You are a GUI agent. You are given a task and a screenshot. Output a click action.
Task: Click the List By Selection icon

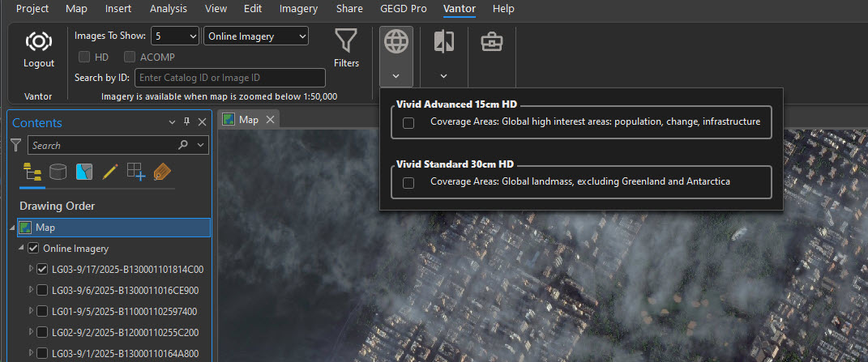(84, 172)
